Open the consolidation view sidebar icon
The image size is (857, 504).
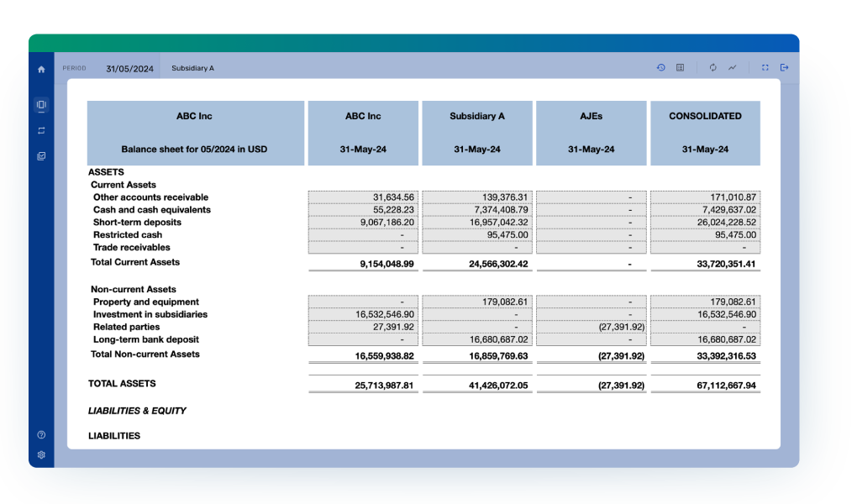[x=41, y=105]
